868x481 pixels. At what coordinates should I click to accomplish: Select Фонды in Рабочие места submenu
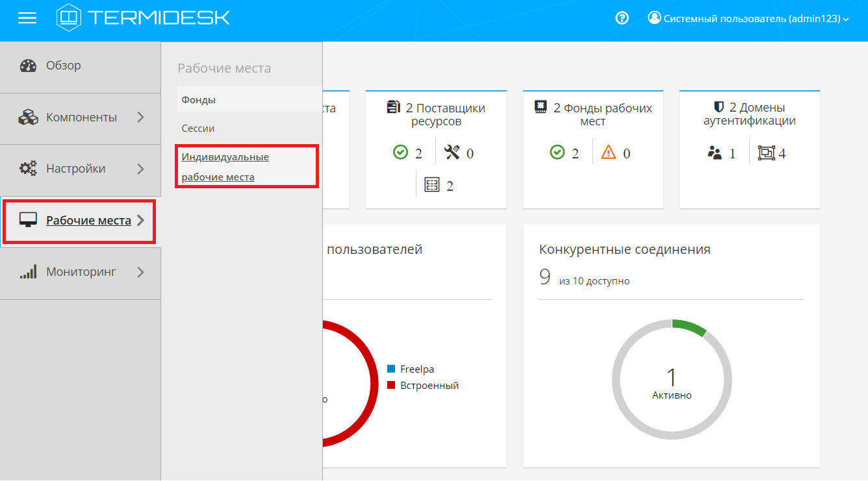[199, 100]
